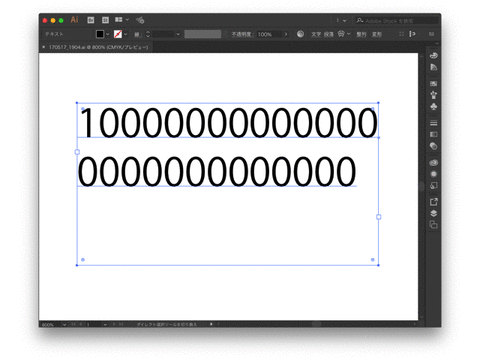Open the 整列 align panel link

361,34
